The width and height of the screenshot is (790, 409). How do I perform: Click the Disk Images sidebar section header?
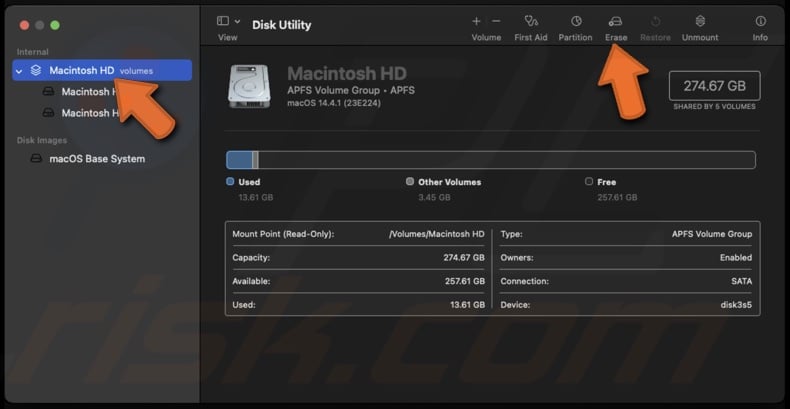(x=42, y=140)
